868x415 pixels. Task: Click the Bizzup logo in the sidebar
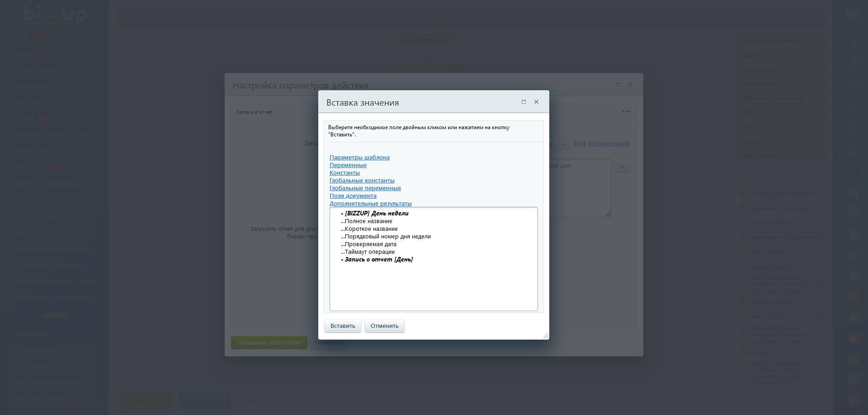coord(55,14)
